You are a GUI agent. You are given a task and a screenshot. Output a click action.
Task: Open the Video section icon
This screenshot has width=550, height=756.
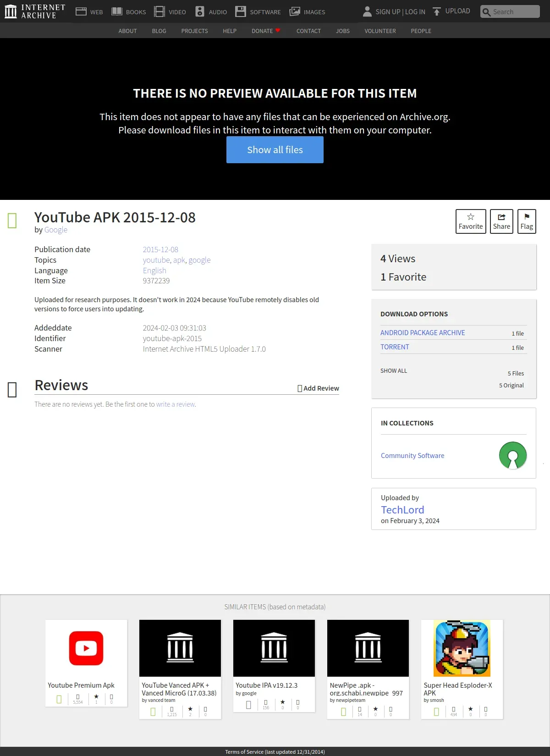[x=159, y=11]
